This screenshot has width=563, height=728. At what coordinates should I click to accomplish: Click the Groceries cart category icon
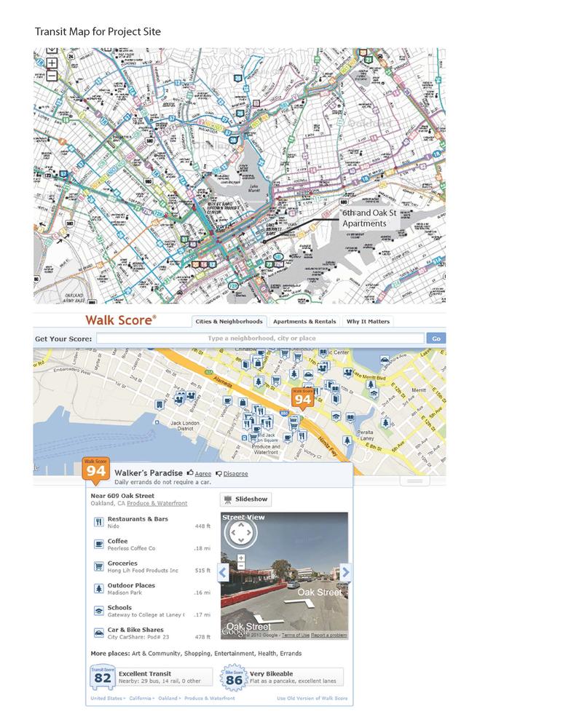[x=98, y=566]
